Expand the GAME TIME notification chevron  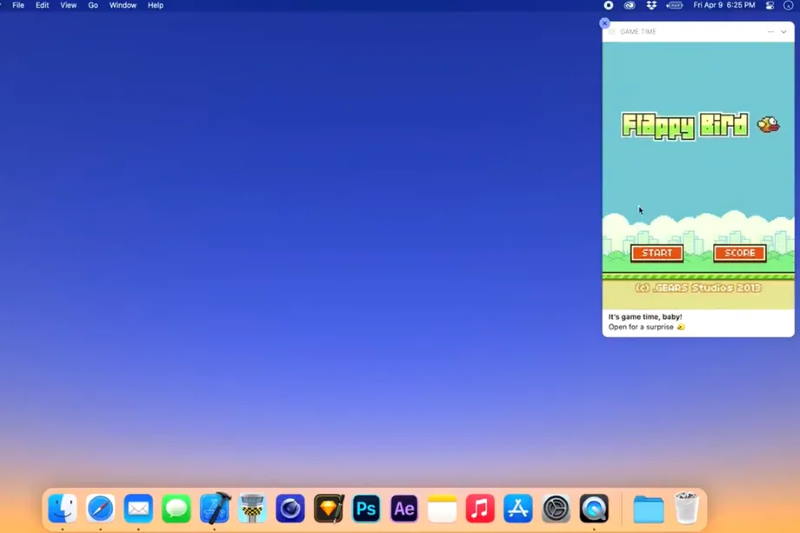coord(784,32)
